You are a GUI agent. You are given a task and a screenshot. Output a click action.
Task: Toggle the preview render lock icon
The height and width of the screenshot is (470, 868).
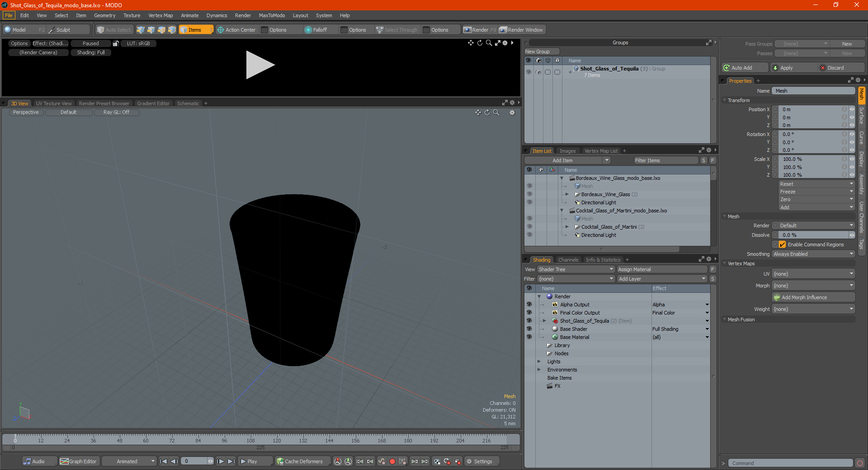116,43
